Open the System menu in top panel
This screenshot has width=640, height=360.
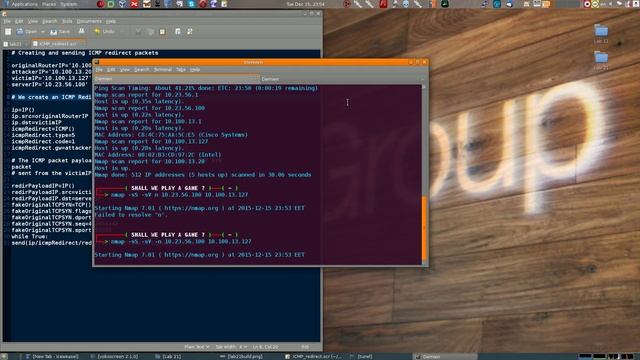(x=69, y=4)
